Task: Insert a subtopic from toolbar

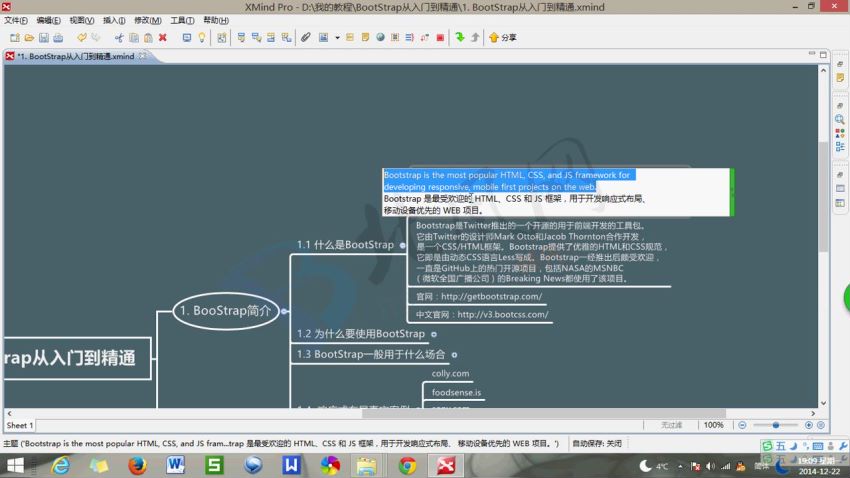Action: (x=256, y=37)
